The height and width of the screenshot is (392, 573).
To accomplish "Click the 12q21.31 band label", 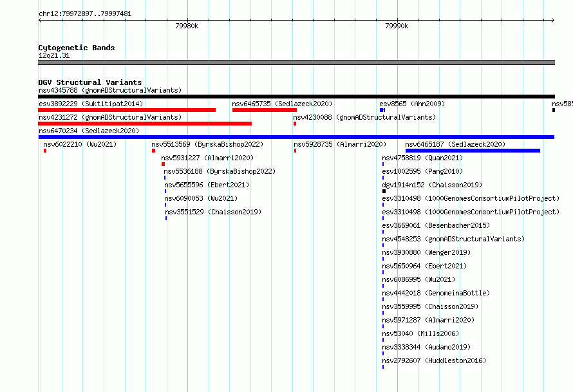I will tap(54, 55).
